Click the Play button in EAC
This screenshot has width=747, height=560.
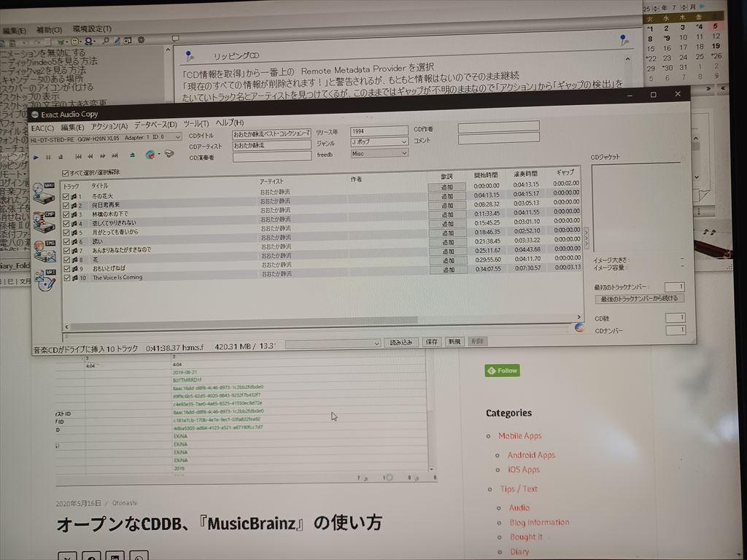36,157
